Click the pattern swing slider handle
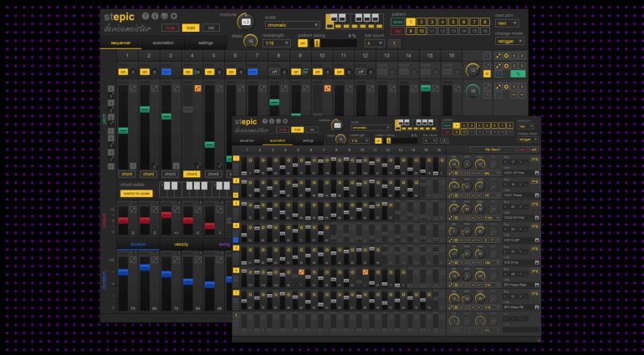The image size is (644, 355). tap(317, 43)
